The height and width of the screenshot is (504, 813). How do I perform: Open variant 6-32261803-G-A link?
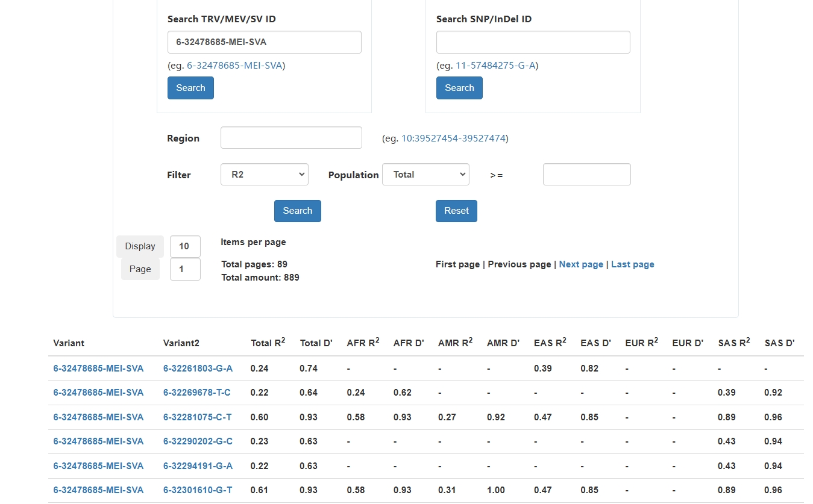click(198, 369)
